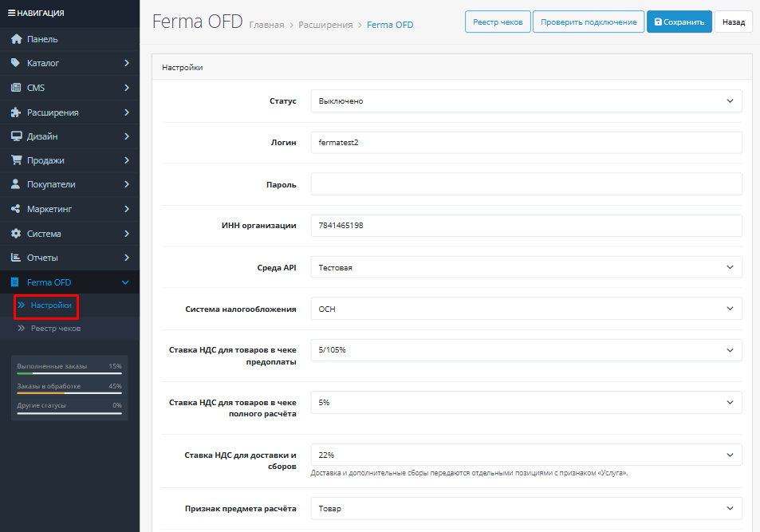The width and height of the screenshot is (760, 532).
Task: Click the Выполненные заказы progress bar
Action: coord(69,373)
